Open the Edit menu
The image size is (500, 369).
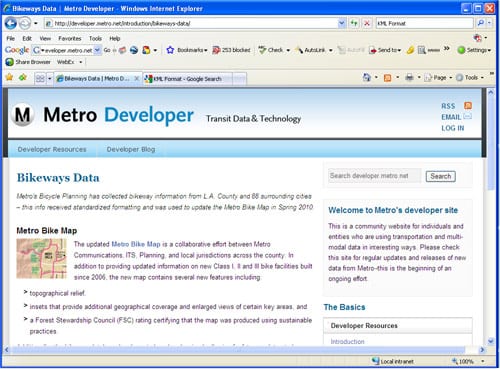[27, 38]
